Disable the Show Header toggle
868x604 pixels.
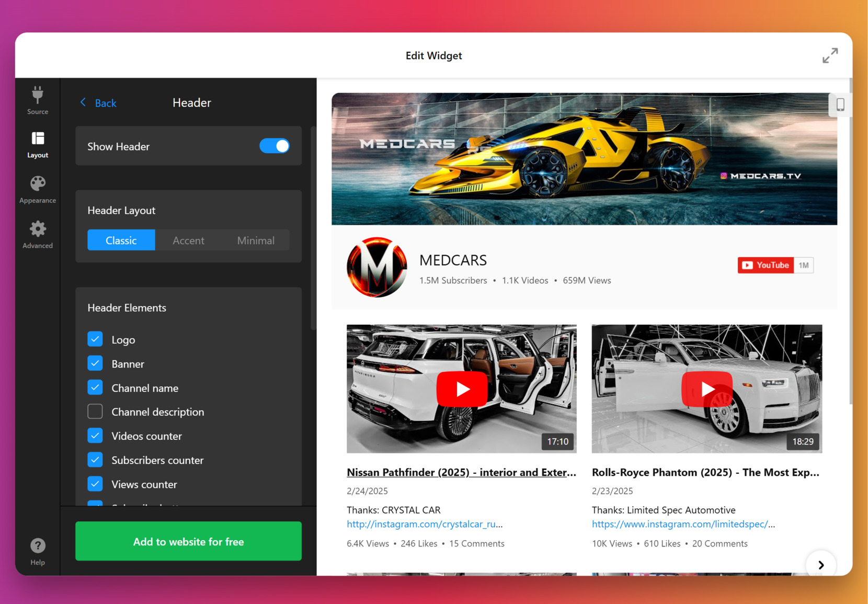[x=275, y=146]
